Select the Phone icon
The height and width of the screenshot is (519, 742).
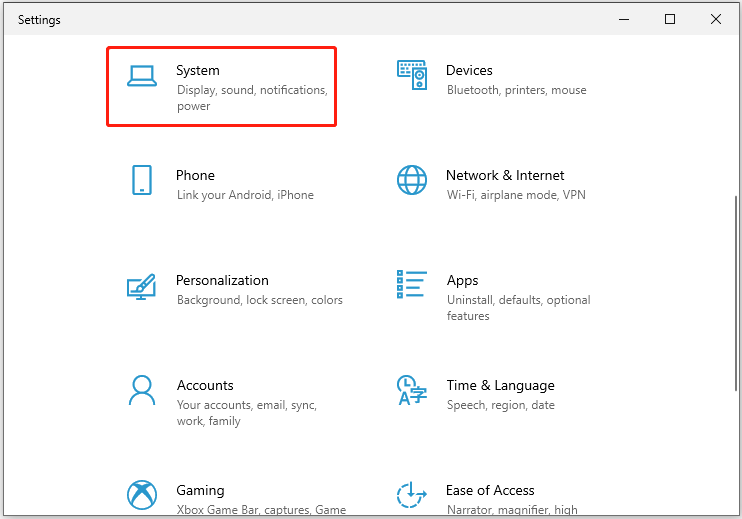[x=142, y=180]
